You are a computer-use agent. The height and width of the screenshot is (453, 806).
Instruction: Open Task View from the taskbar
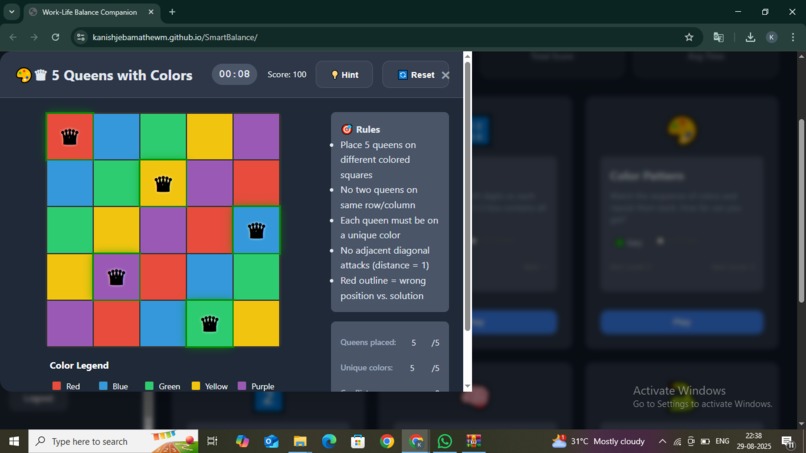click(212, 441)
